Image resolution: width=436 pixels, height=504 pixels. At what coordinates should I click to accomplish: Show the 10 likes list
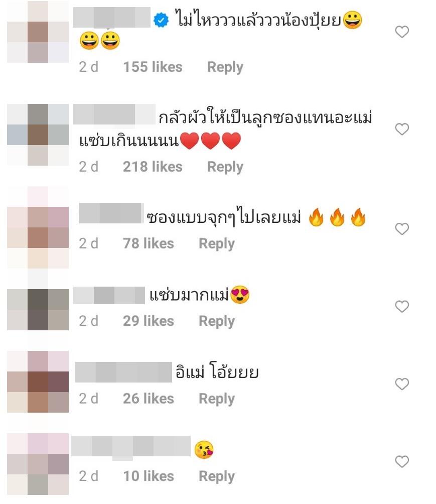coord(149,476)
